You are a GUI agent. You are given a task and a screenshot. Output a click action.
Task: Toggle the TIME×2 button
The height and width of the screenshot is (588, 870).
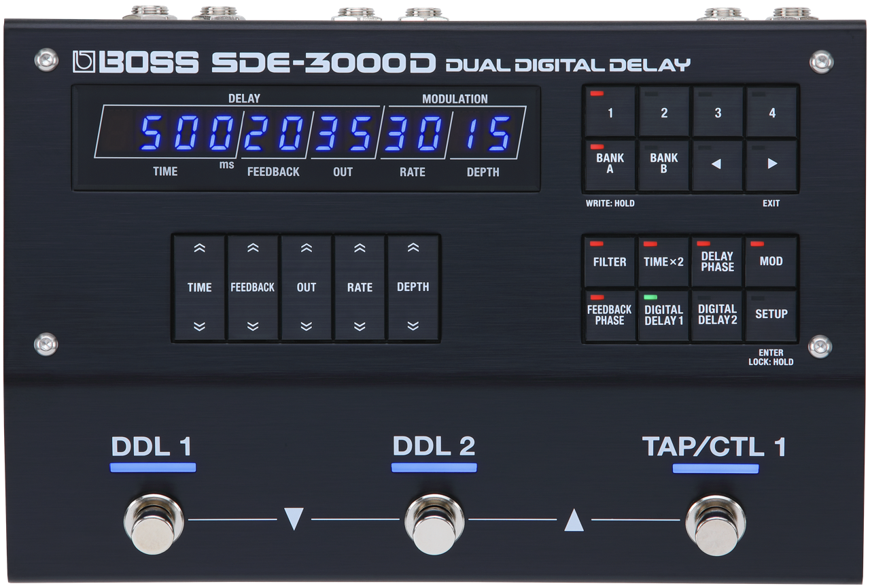coord(663,262)
